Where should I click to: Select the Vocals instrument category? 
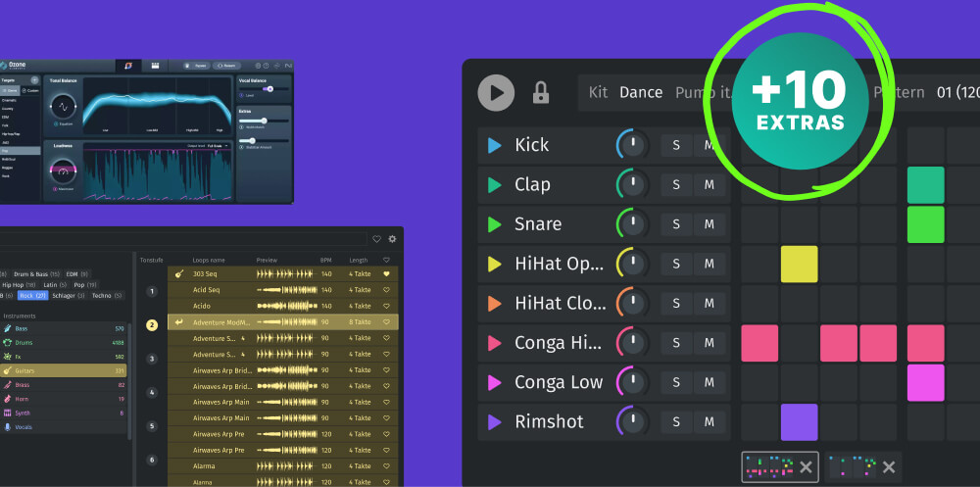(x=63, y=427)
